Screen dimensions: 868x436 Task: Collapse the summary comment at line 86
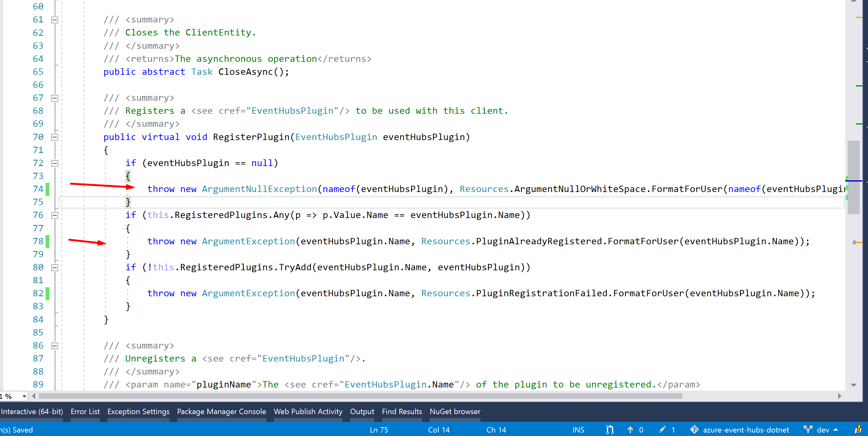[x=55, y=346]
